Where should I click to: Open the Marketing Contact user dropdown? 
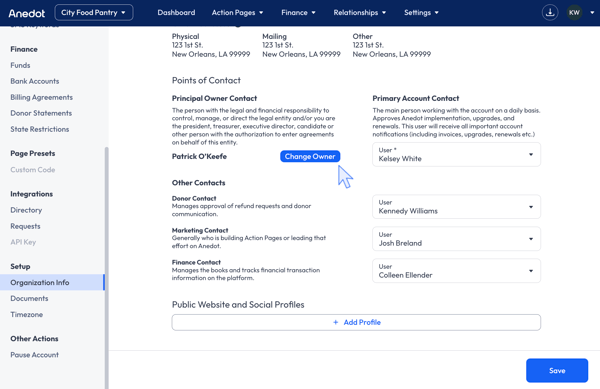click(x=456, y=239)
